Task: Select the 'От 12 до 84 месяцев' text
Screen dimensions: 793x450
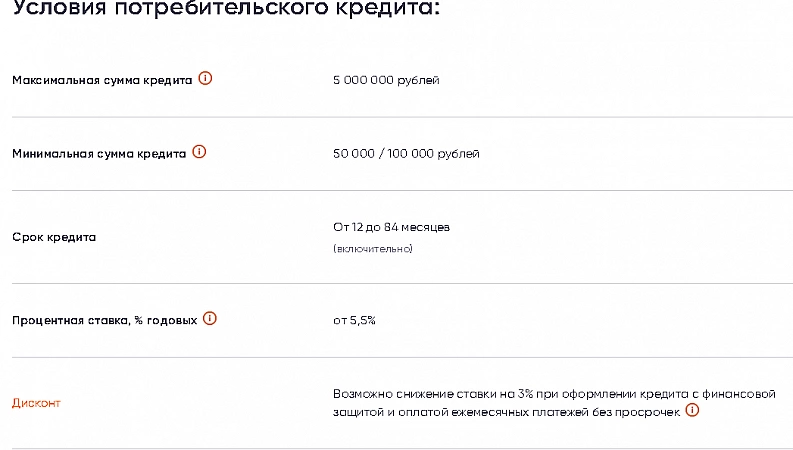Action: click(x=391, y=227)
